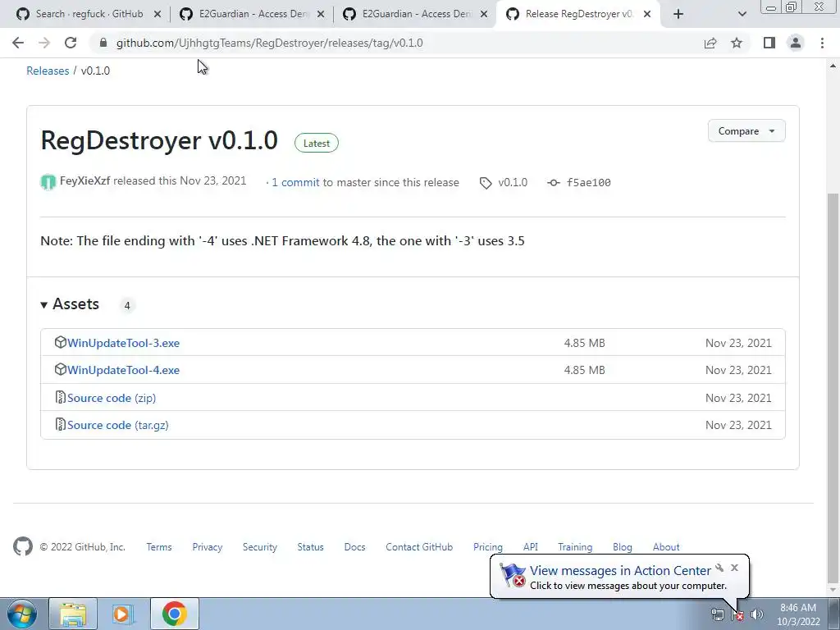Click the address bar URL
Screen dimensions: 840x630
[269, 43]
